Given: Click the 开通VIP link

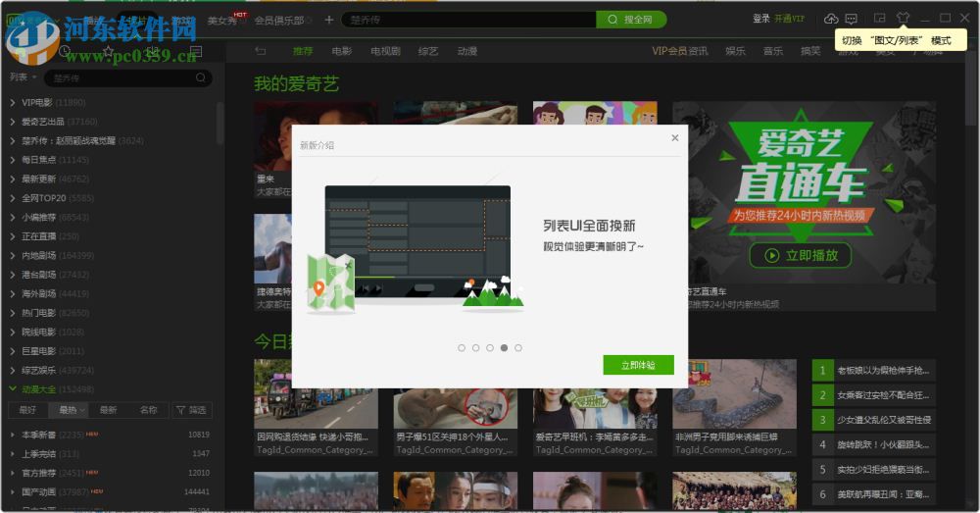Looking at the screenshot, I should click(x=789, y=19).
